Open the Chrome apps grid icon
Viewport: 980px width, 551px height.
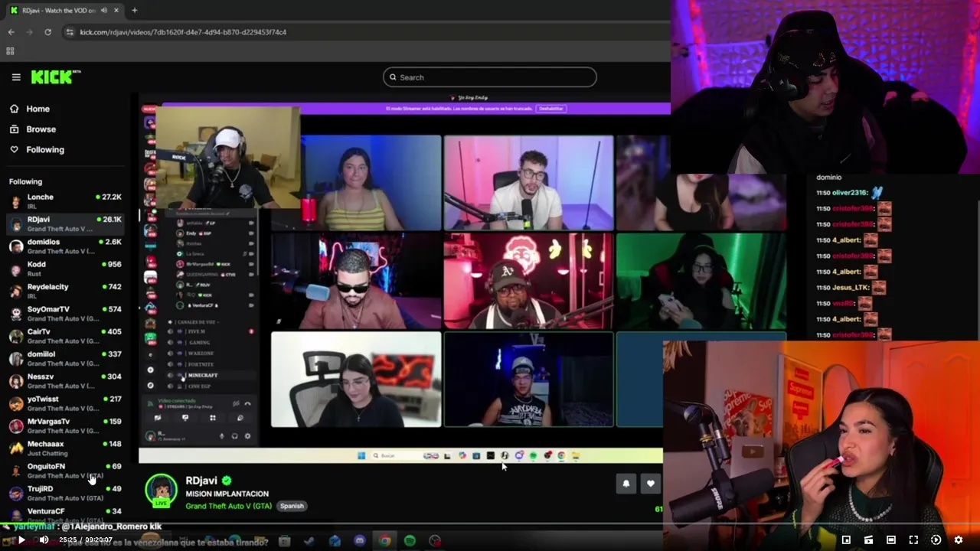click(x=10, y=51)
